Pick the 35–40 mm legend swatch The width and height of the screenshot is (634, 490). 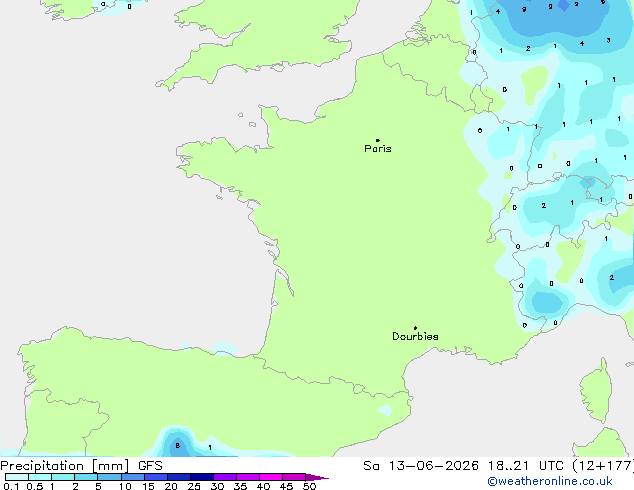click(x=248, y=477)
